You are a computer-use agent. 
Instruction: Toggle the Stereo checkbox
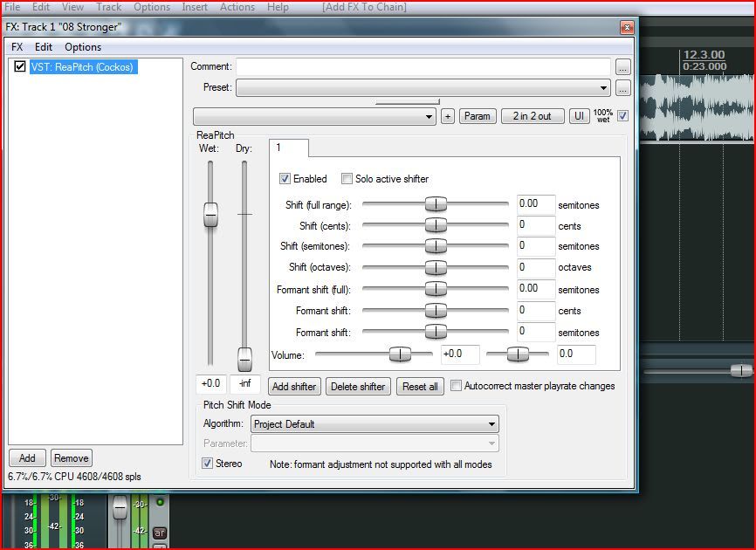click(207, 464)
